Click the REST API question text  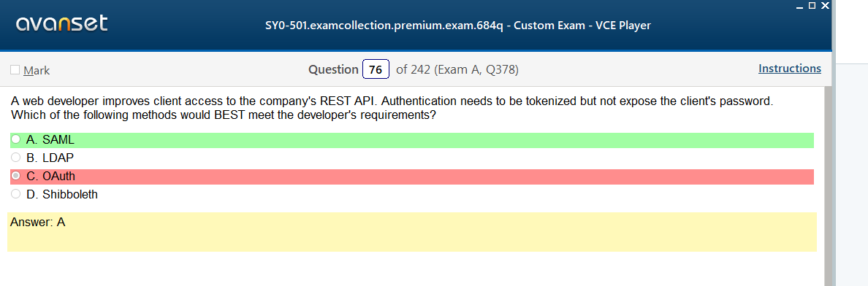pyautogui.click(x=391, y=109)
